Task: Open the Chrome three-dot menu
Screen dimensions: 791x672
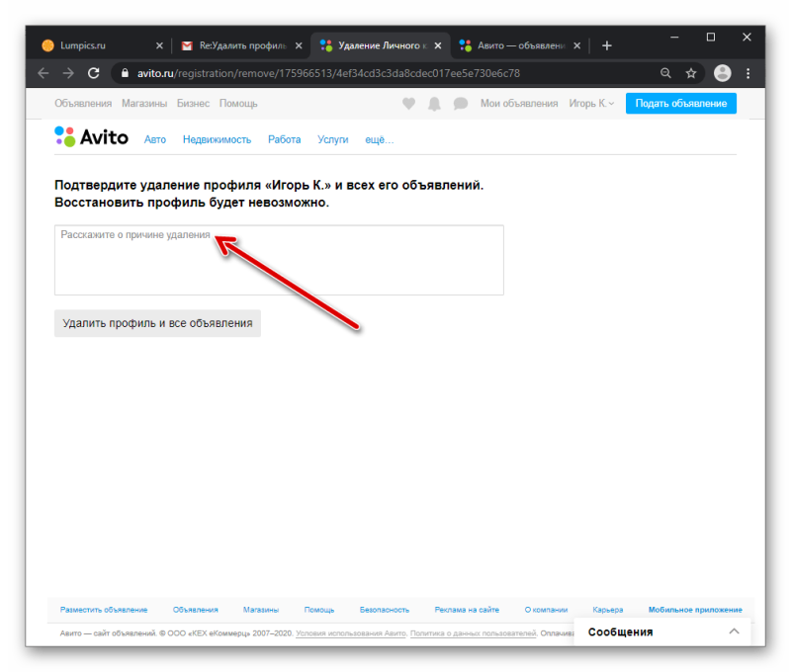Action: pos(748,73)
